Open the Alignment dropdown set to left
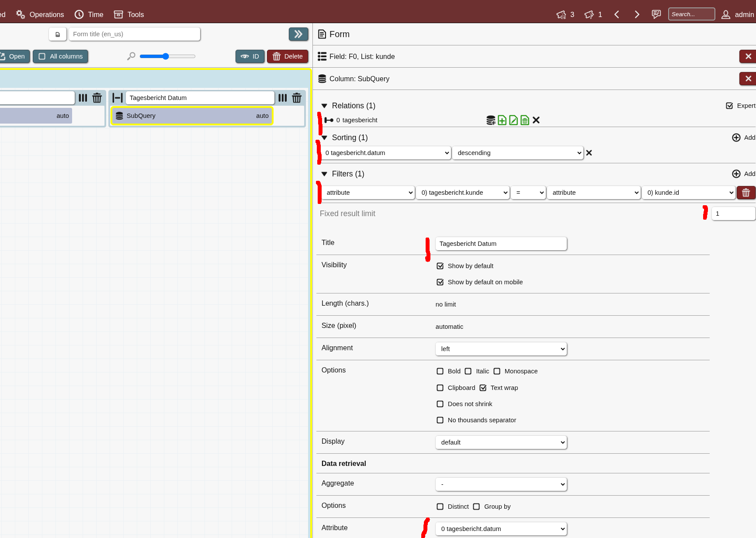The width and height of the screenshot is (756, 538). [x=501, y=349]
